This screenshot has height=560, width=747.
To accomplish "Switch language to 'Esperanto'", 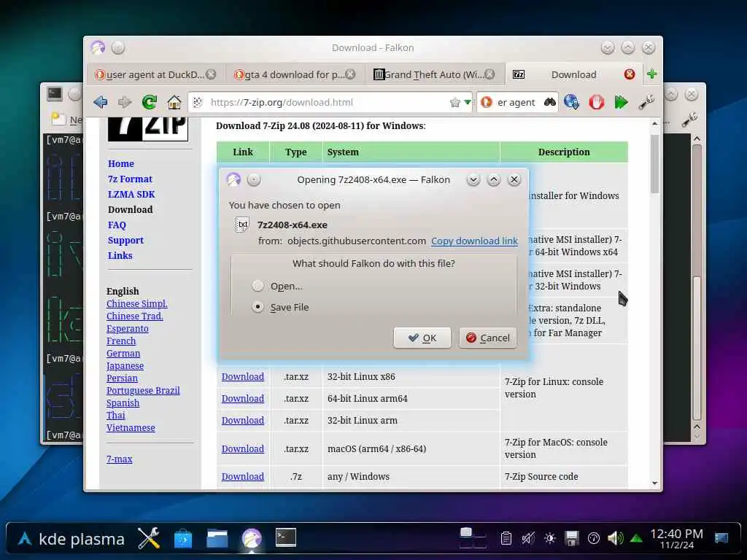I will [x=127, y=329].
